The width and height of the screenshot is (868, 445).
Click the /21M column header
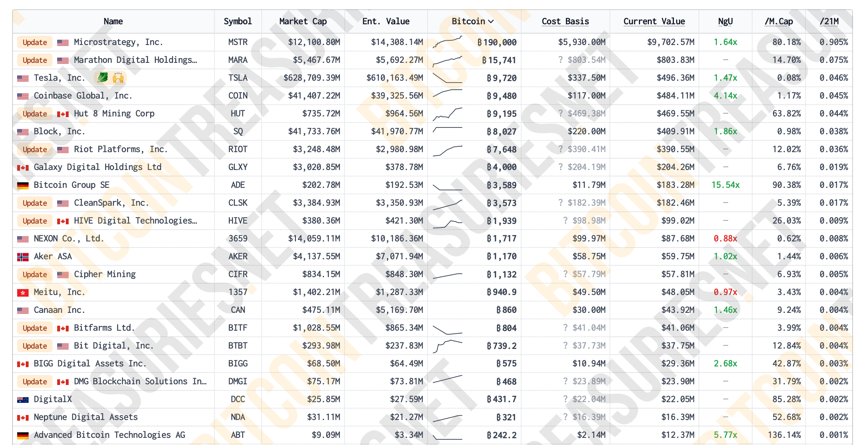pyautogui.click(x=829, y=21)
